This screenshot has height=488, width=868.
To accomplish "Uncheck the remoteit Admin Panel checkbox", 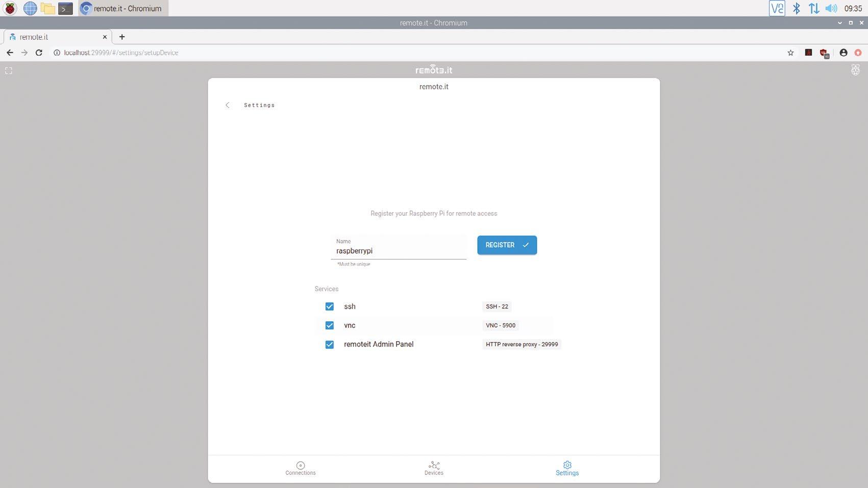I will tap(330, 344).
